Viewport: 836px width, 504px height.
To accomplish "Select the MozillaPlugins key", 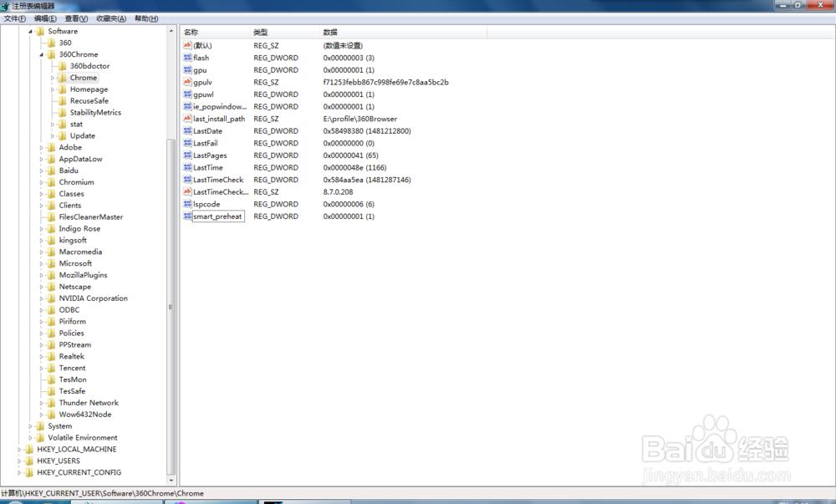I will [x=83, y=275].
